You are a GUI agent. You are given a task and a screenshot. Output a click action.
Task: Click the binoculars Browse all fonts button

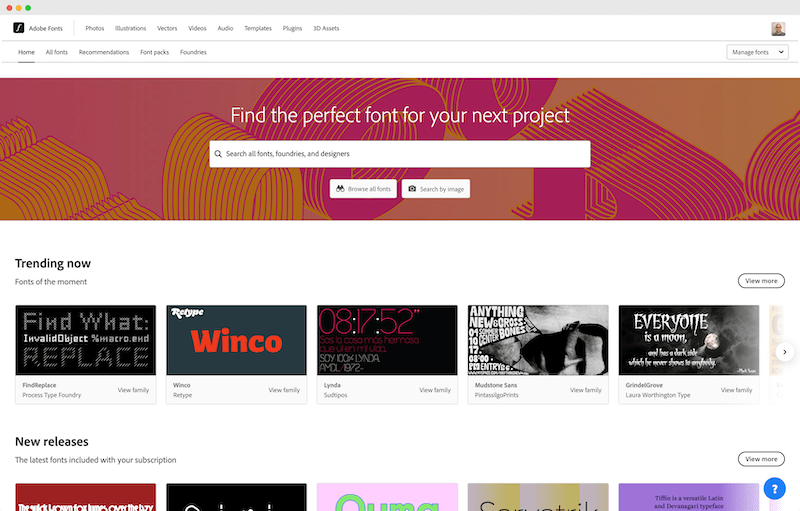pyautogui.click(x=363, y=189)
